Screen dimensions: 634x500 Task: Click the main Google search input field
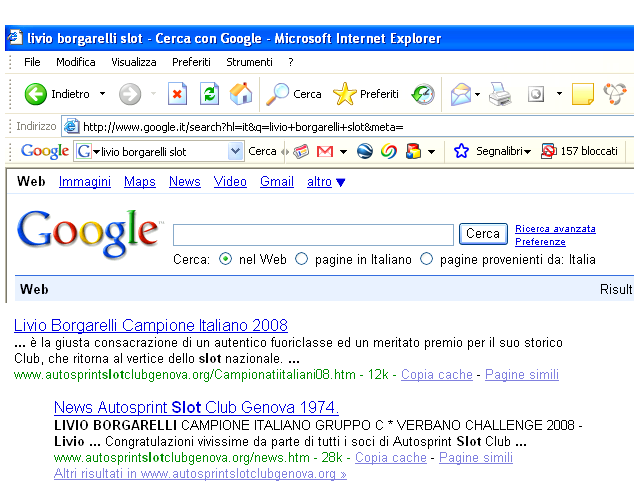click(313, 234)
